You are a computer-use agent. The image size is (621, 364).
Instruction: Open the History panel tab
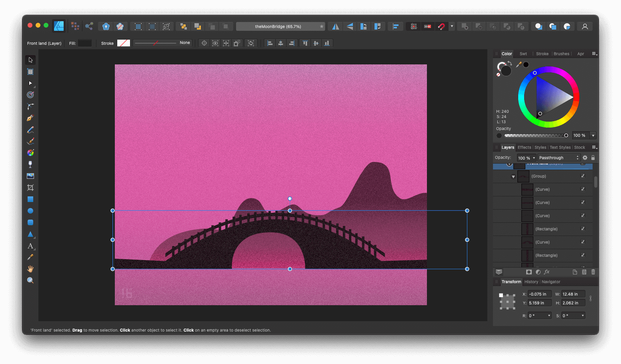pyautogui.click(x=531, y=282)
